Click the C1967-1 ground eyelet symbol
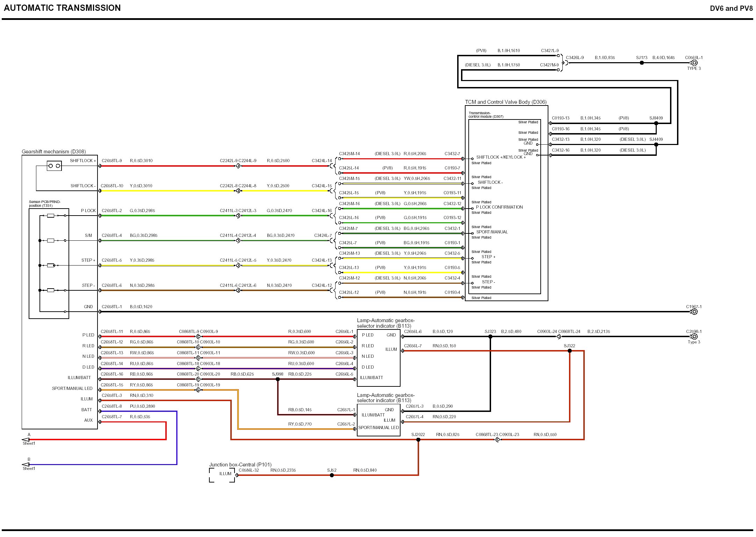The image size is (756, 537). point(694,312)
